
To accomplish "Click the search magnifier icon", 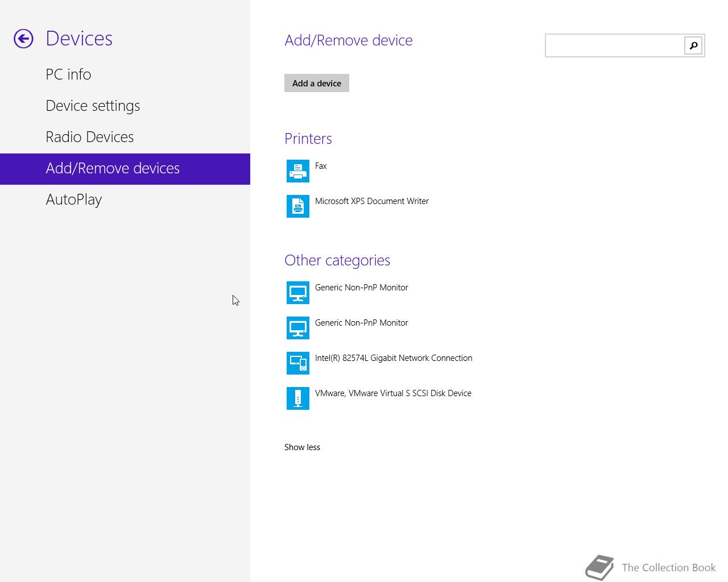I will [x=693, y=45].
